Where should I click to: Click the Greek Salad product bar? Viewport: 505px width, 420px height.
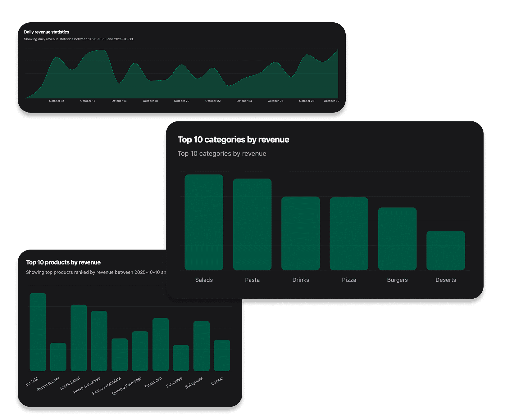(x=79, y=338)
